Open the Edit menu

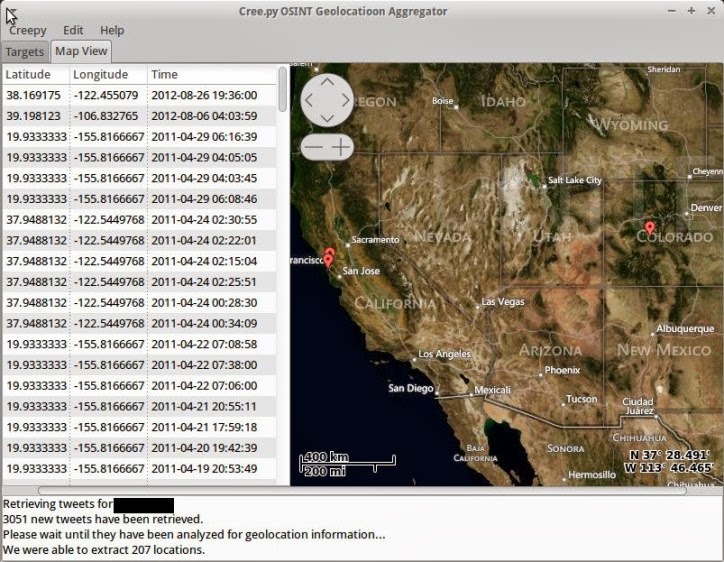point(73,30)
